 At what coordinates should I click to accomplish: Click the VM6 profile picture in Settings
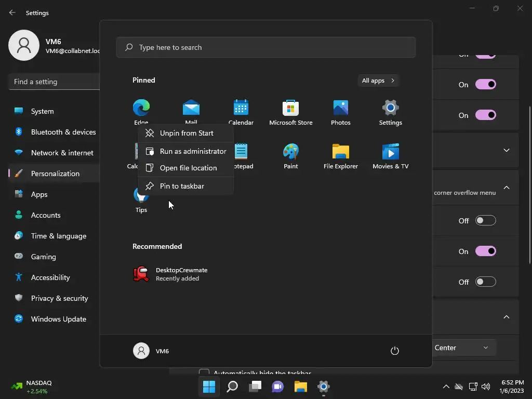[x=24, y=45]
